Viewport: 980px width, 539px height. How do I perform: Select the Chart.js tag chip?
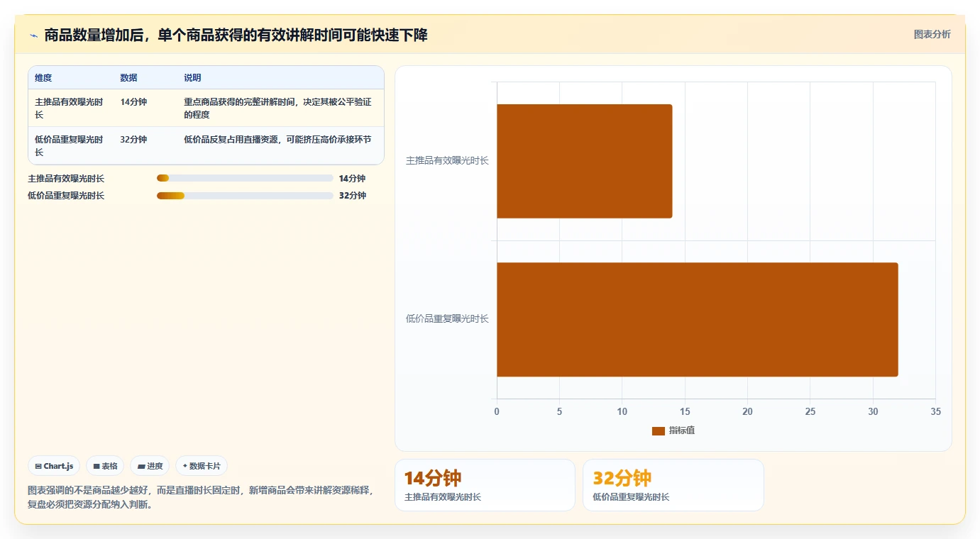[54, 466]
